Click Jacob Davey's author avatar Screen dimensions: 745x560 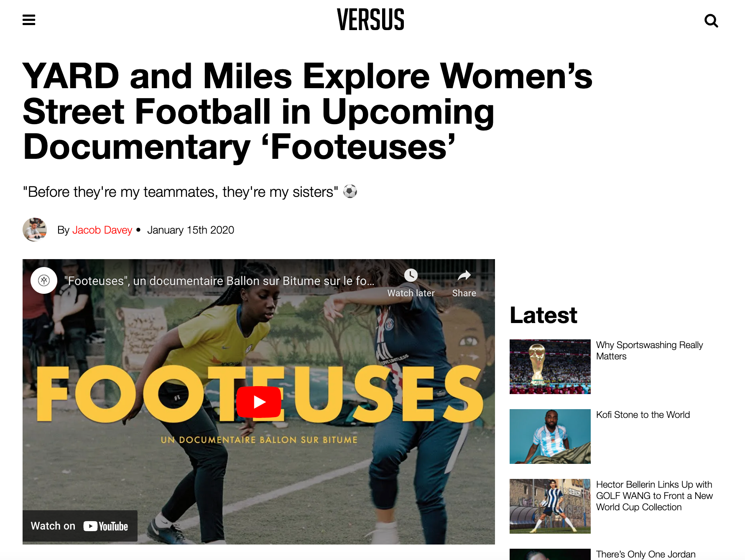point(35,229)
